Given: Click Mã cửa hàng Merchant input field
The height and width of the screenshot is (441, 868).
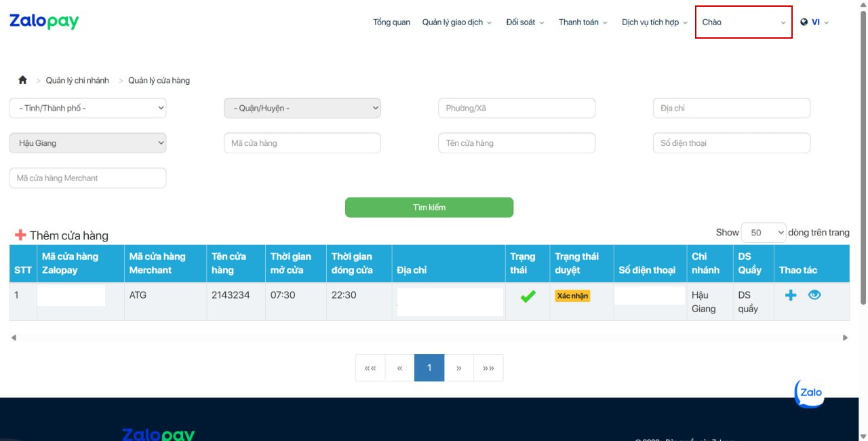Looking at the screenshot, I should click(x=87, y=178).
